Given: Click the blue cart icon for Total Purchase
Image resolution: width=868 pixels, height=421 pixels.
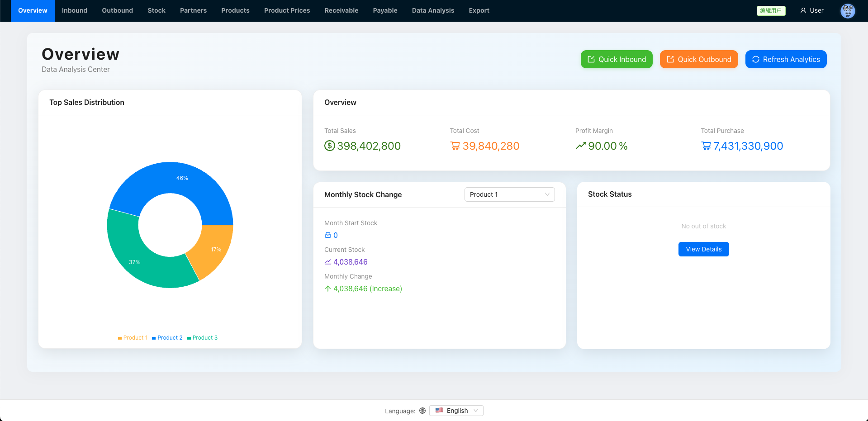Looking at the screenshot, I should [x=706, y=146].
